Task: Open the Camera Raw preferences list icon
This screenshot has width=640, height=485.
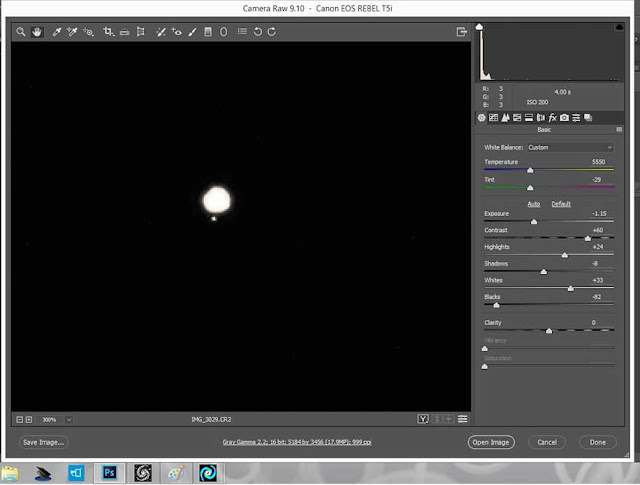Action: [242, 31]
